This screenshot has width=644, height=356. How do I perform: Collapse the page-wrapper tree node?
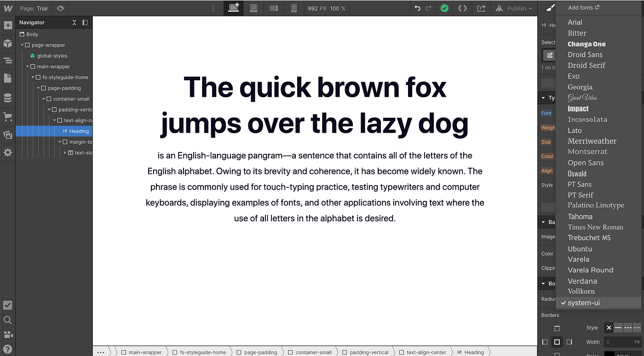tap(22, 45)
